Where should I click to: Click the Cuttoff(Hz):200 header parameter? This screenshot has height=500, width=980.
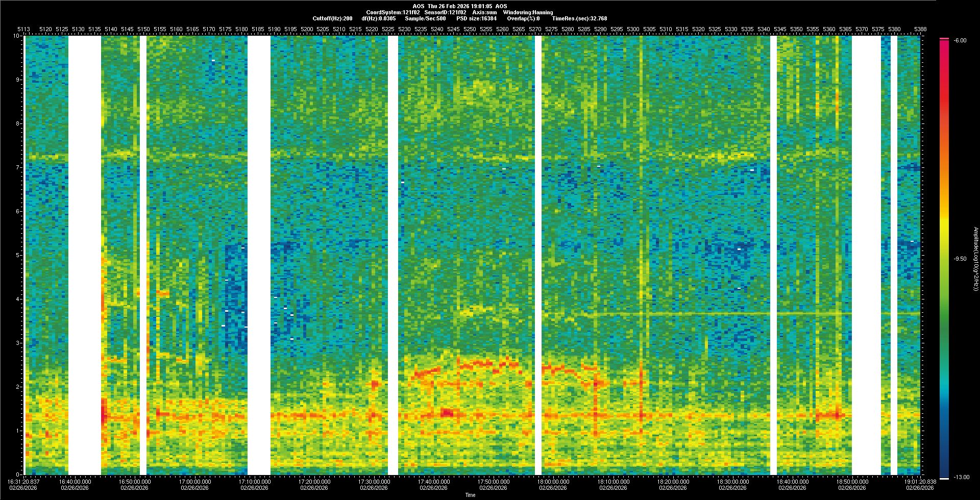point(332,18)
